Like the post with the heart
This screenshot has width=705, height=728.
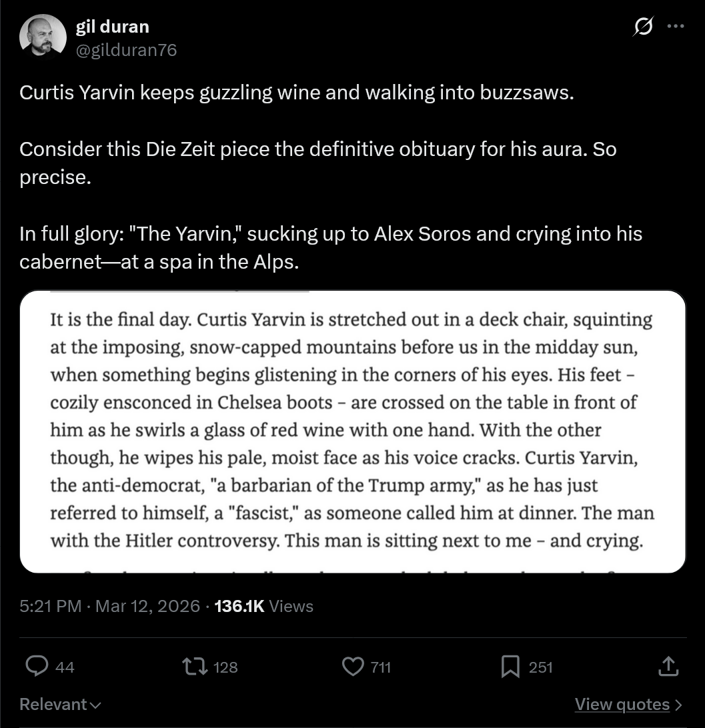352,666
